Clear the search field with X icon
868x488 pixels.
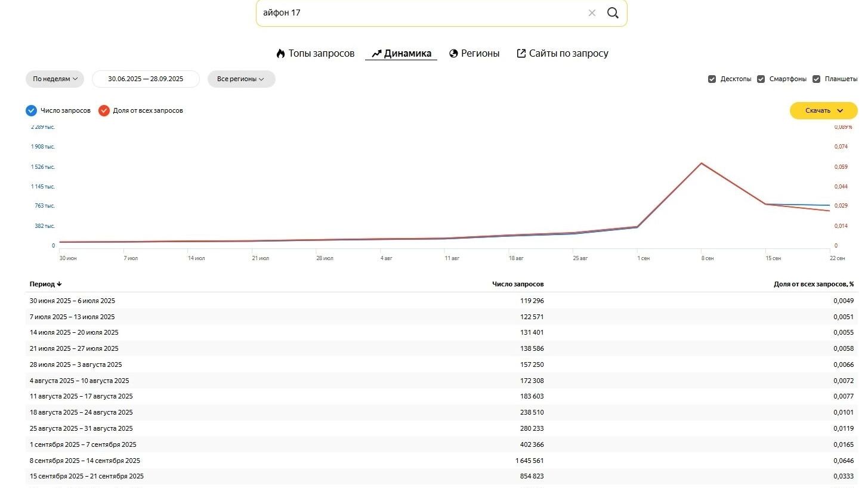(592, 13)
